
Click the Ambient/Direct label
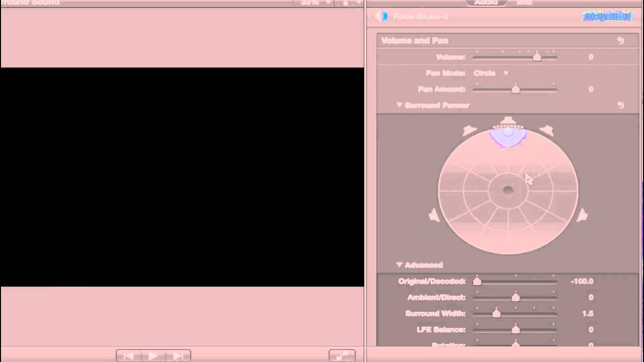(436, 297)
